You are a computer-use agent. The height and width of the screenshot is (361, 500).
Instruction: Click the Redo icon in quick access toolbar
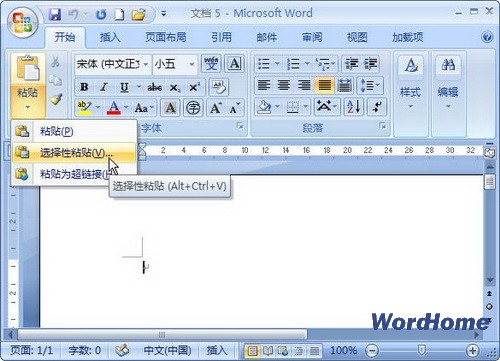tap(101, 14)
